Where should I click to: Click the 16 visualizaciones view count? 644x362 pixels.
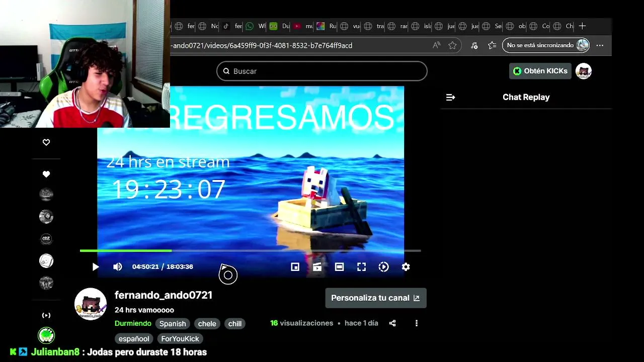click(301, 323)
